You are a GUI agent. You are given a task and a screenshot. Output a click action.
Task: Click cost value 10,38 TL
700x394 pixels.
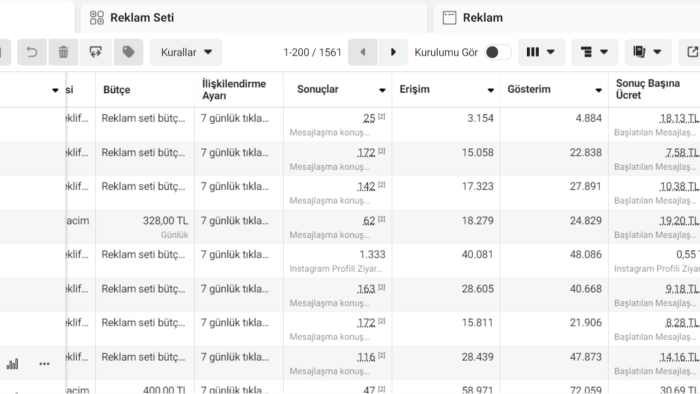(x=679, y=187)
